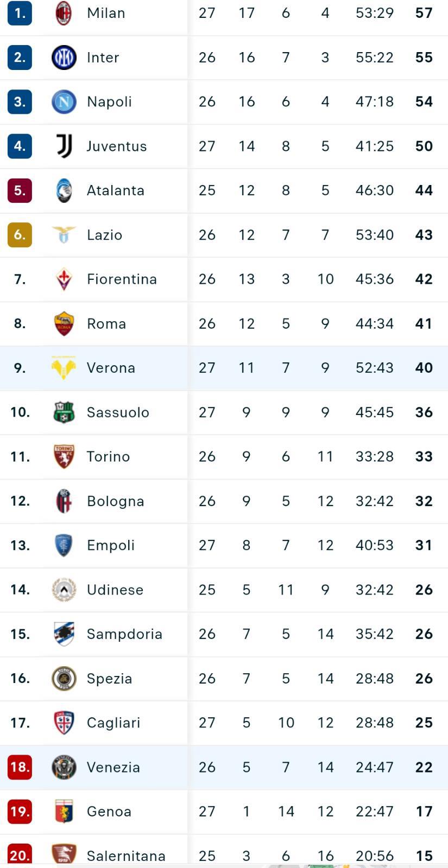
Task: Open the Verona team link
Action: (111, 368)
